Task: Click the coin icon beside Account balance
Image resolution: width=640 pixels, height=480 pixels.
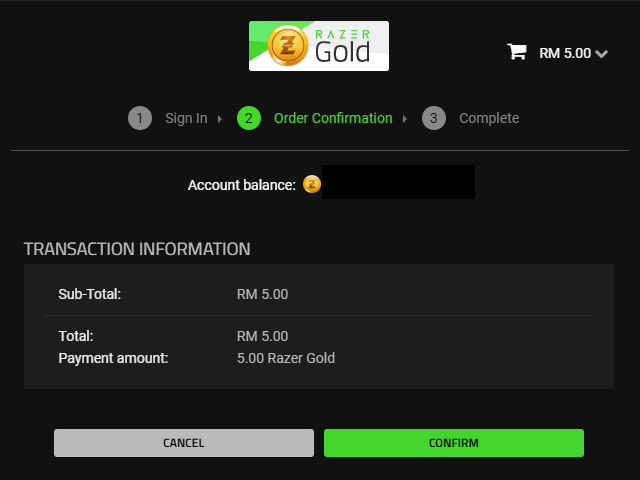Action: click(x=312, y=184)
